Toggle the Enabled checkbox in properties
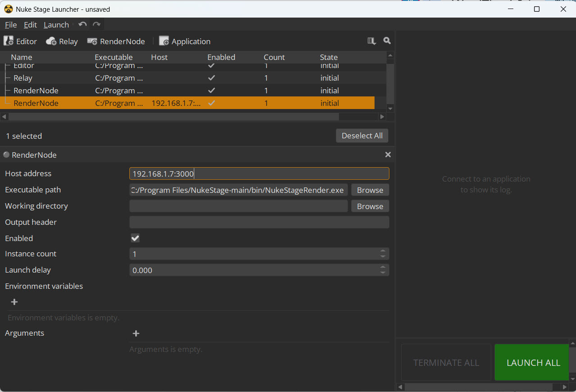The height and width of the screenshot is (392, 576). point(135,238)
